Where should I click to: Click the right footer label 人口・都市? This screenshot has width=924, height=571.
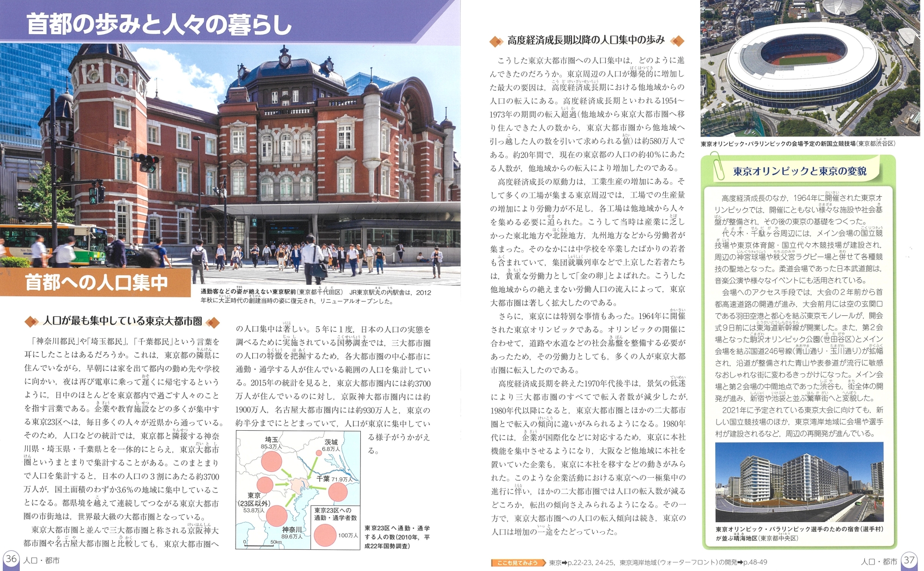pyautogui.click(x=879, y=562)
